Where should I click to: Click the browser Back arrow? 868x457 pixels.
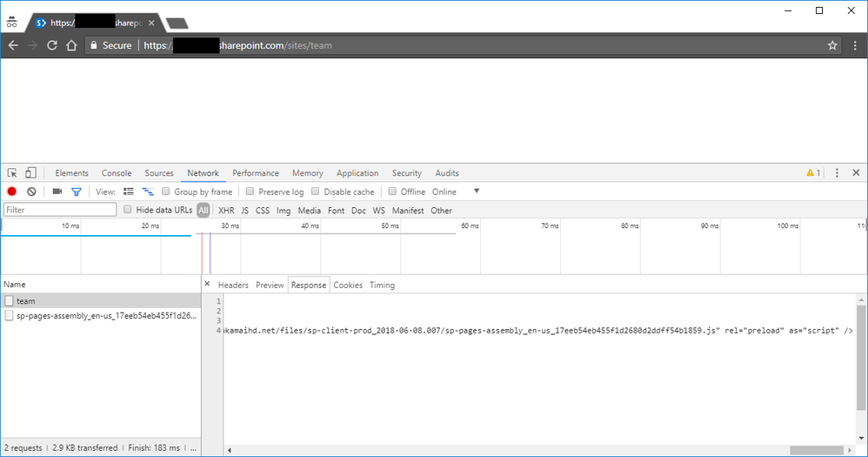click(x=13, y=45)
